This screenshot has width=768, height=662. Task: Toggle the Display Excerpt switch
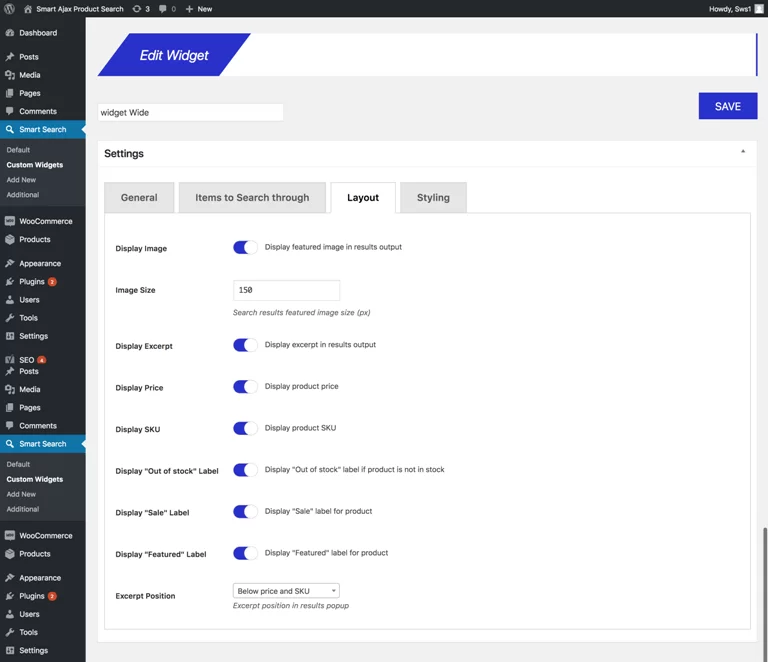click(x=245, y=345)
